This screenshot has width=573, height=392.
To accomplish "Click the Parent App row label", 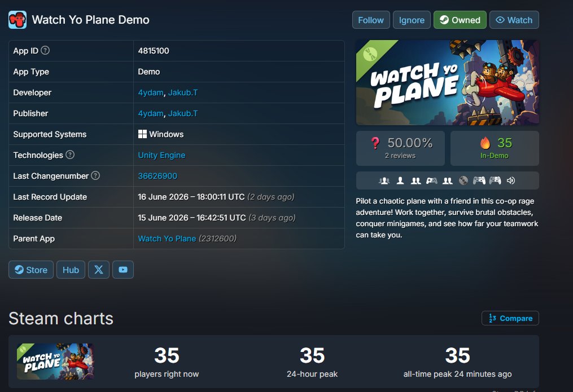I will pyautogui.click(x=34, y=239).
